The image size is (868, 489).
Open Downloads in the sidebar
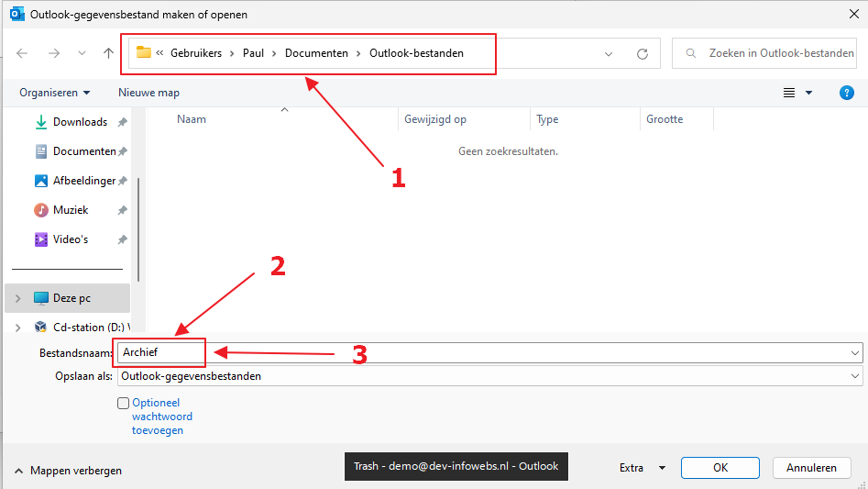pyautogui.click(x=80, y=122)
